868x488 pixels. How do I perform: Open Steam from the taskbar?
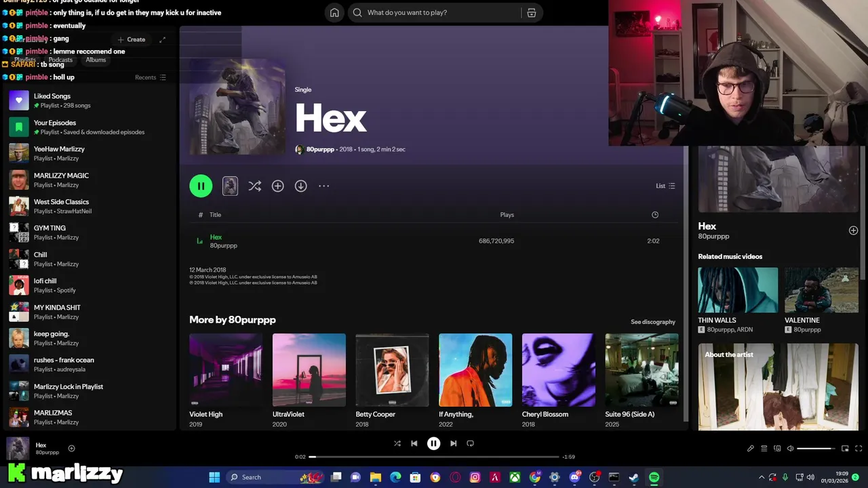pos(633,477)
